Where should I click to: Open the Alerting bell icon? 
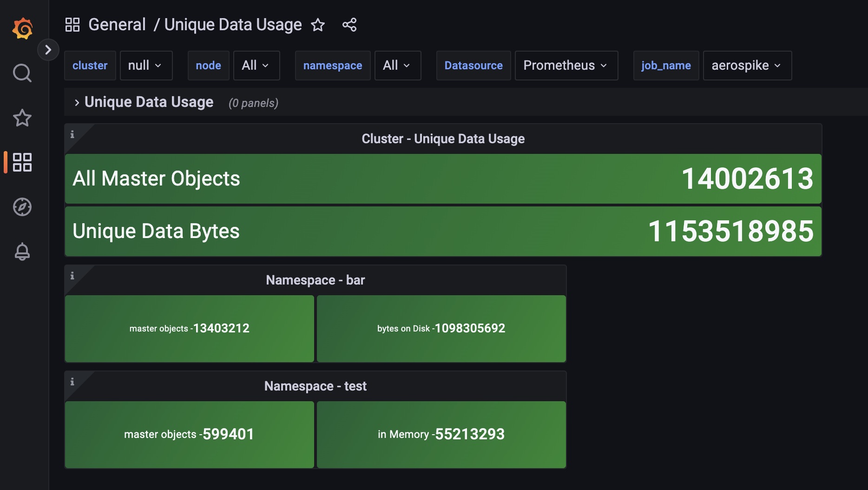pos(22,252)
